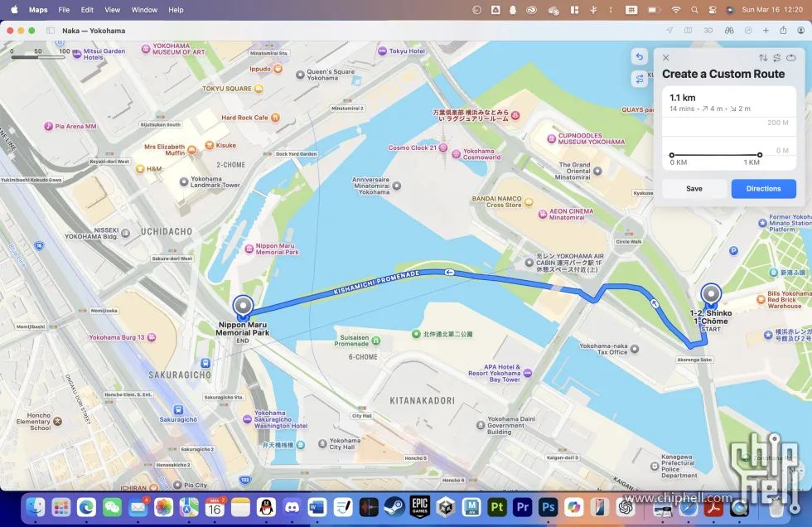Click the Pia Arena MM marker

coord(48,126)
